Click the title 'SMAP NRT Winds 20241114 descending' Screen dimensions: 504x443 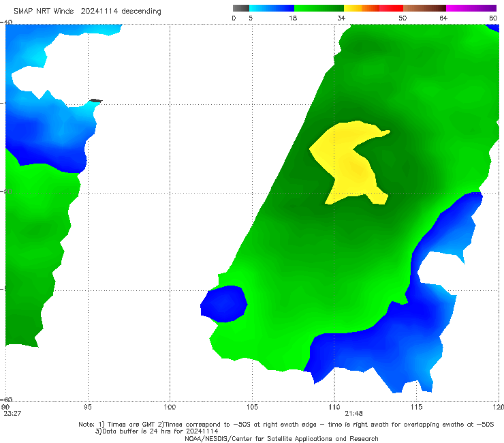(x=87, y=11)
